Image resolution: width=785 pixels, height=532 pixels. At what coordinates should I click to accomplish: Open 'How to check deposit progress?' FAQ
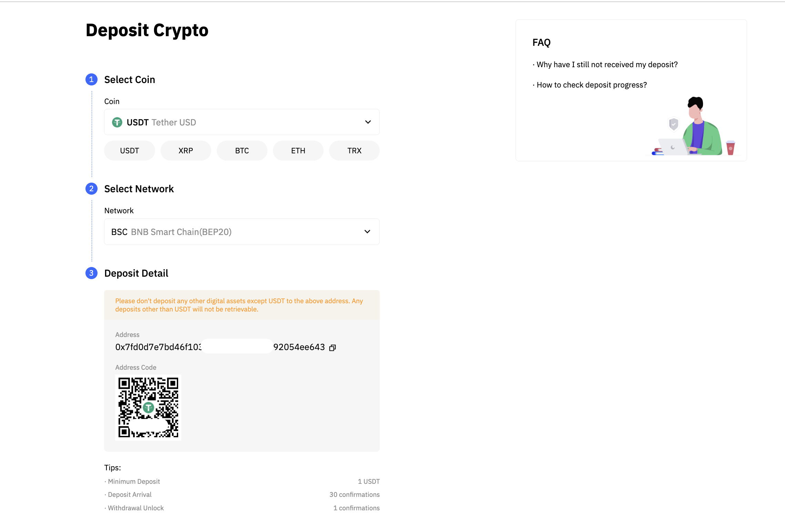point(592,85)
